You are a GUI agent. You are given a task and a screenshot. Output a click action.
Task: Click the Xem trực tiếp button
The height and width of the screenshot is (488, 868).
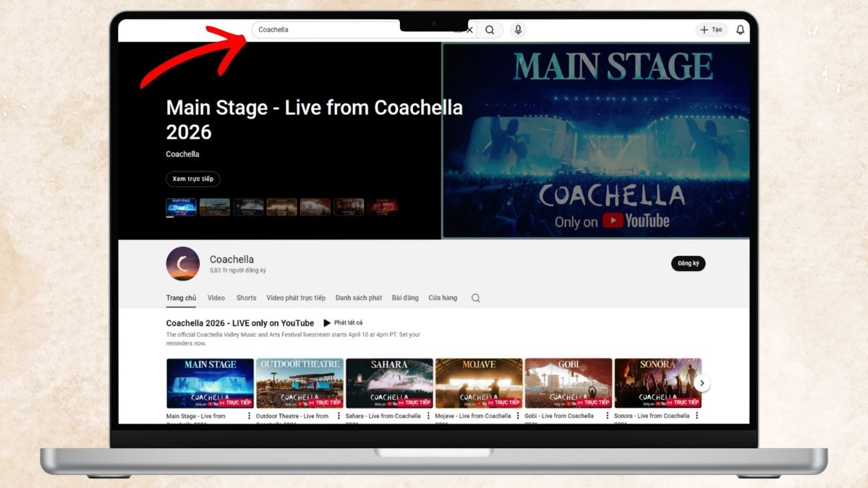tap(192, 179)
